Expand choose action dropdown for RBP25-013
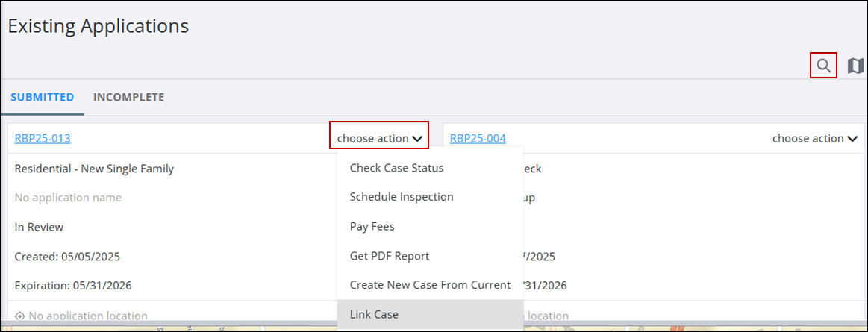The width and height of the screenshot is (868, 332). pyautogui.click(x=380, y=138)
